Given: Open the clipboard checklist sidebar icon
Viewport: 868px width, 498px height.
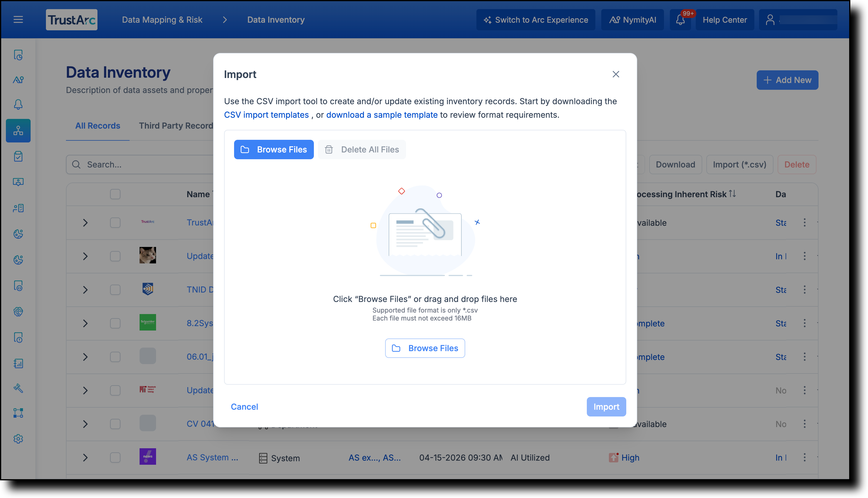Looking at the screenshot, I should pos(18,157).
